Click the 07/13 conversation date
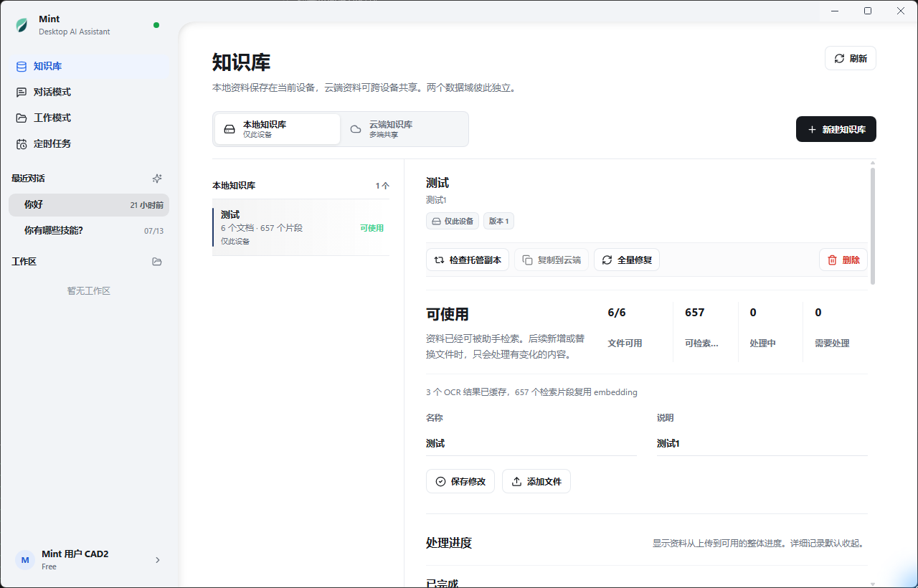Viewport: 918px width, 588px height. coord(154,231)
